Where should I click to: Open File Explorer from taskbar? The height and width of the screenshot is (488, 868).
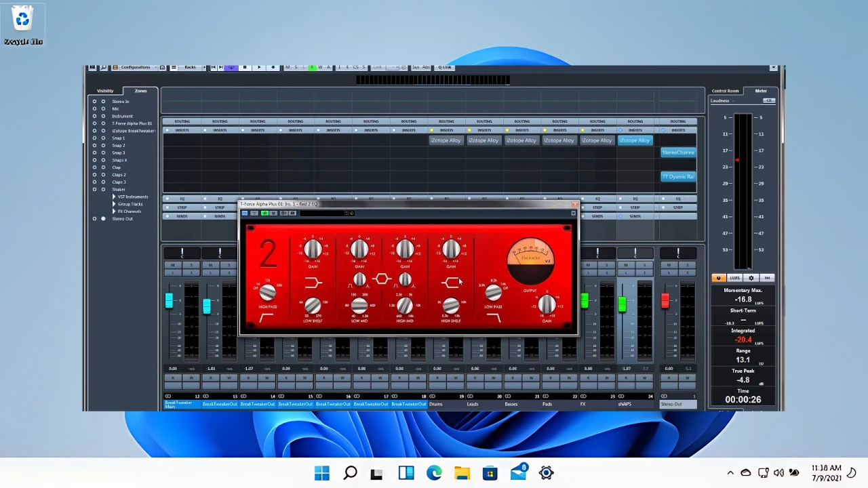pyautogui.click(x=462, y=472)
